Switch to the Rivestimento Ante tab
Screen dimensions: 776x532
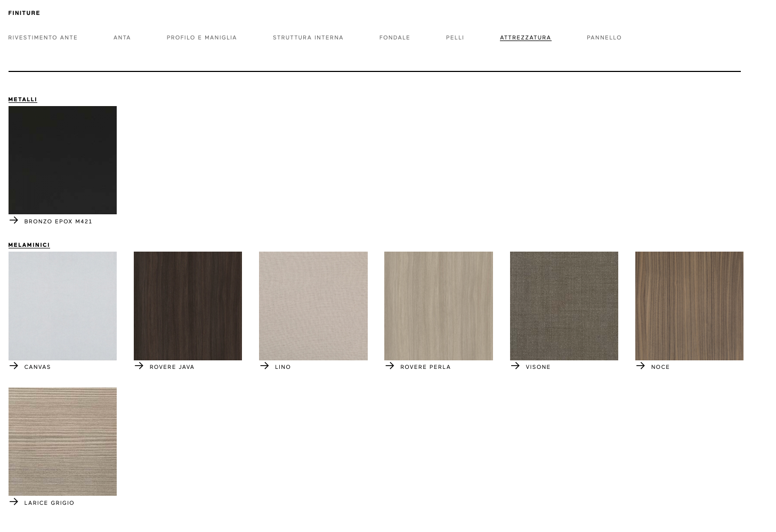pyautogui.click(x=43, y=38)
